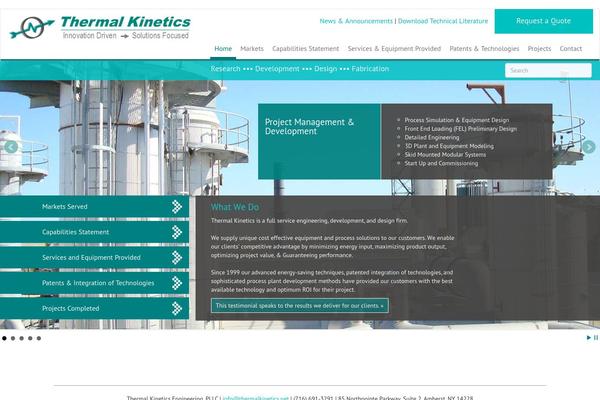The height and width of the screenshot is (400, 600).
Task: Open Patents & Integration of Technologies tile
Action: (x=94, y=283)
